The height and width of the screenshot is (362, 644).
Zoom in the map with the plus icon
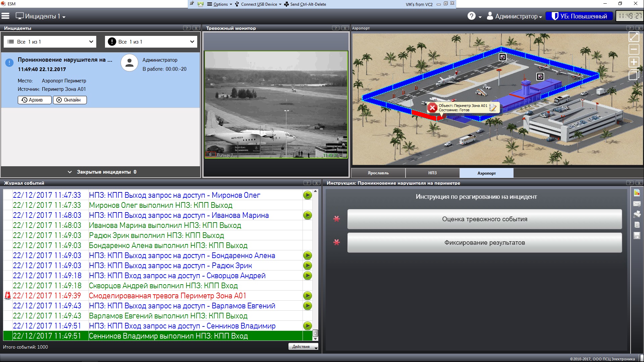(x=634, y=62)
